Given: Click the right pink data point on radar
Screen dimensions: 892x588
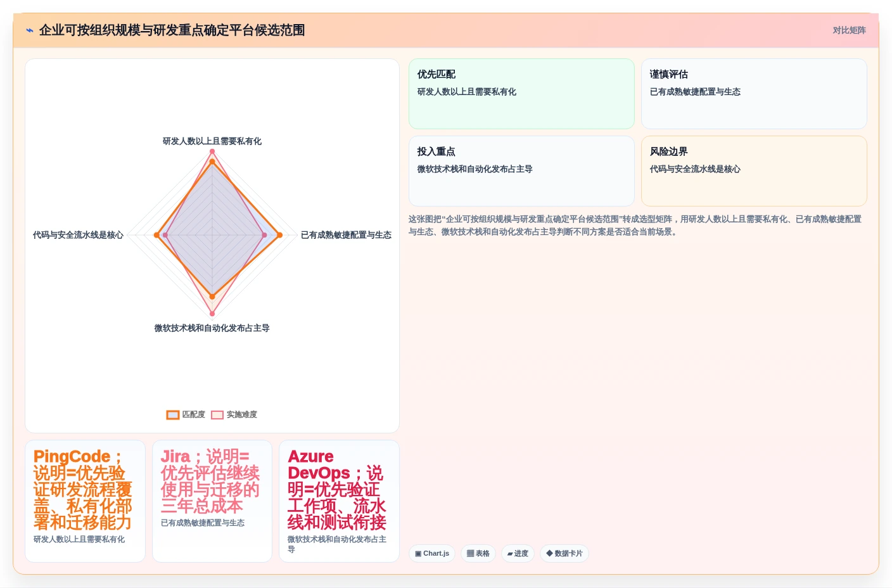Looking at the screenshot, I should pyautogui.click(x=265, y=235).
